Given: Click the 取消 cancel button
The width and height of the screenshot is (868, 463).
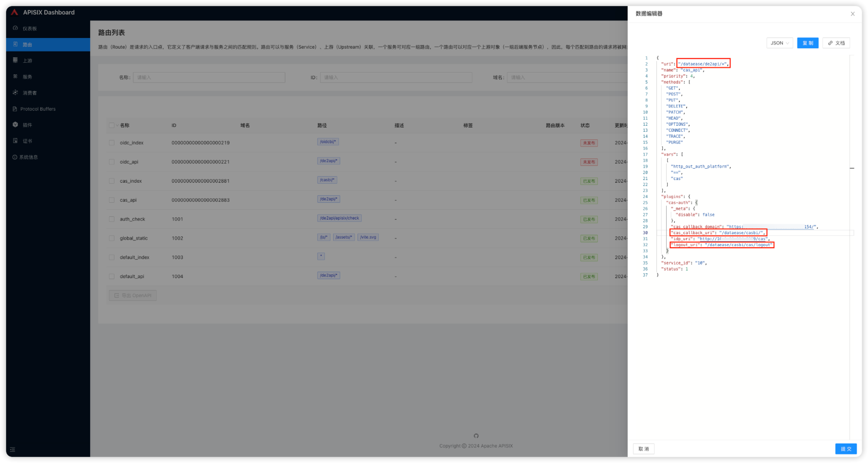Looking at the screenshot, I should [x=643, y=449].
